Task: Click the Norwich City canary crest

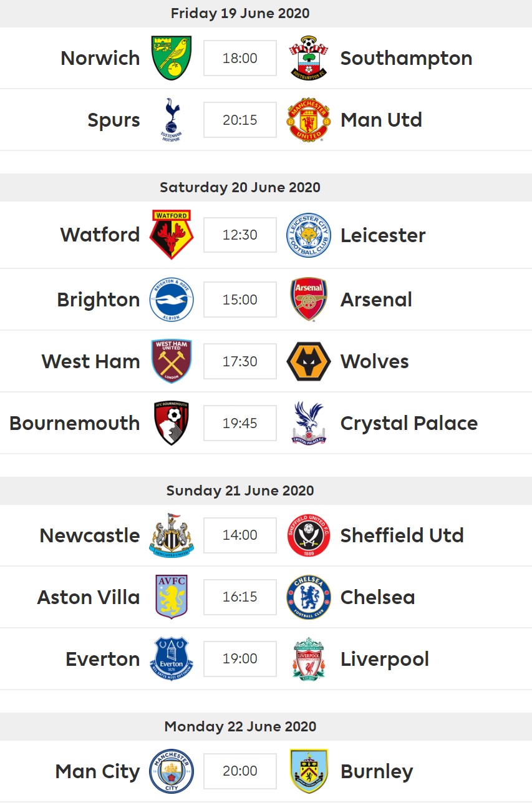Action: pyautogui.click(x=172, y=58)
